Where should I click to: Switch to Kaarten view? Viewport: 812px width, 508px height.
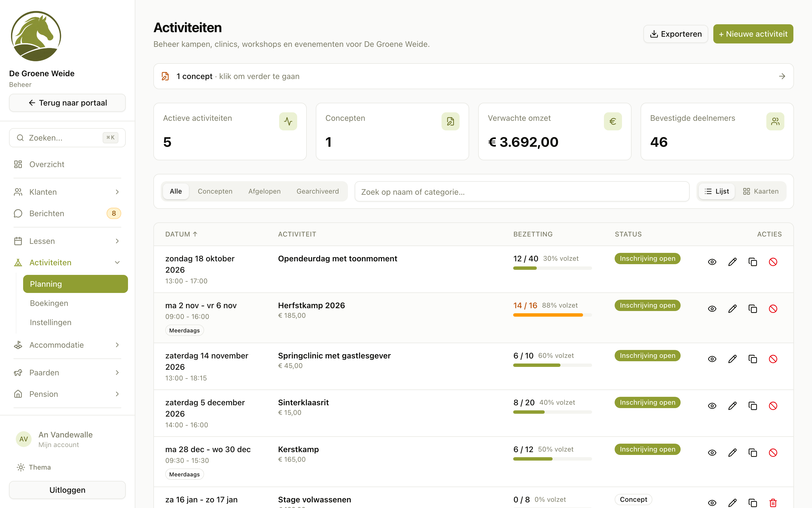[760, 192]
